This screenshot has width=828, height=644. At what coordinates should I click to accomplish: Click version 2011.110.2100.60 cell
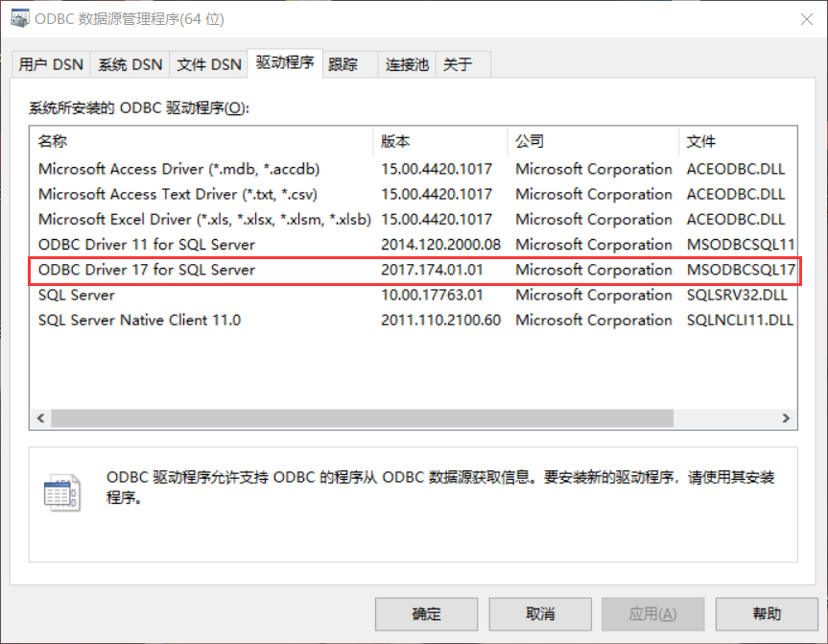pyautogui.click(x=441, y=321)
